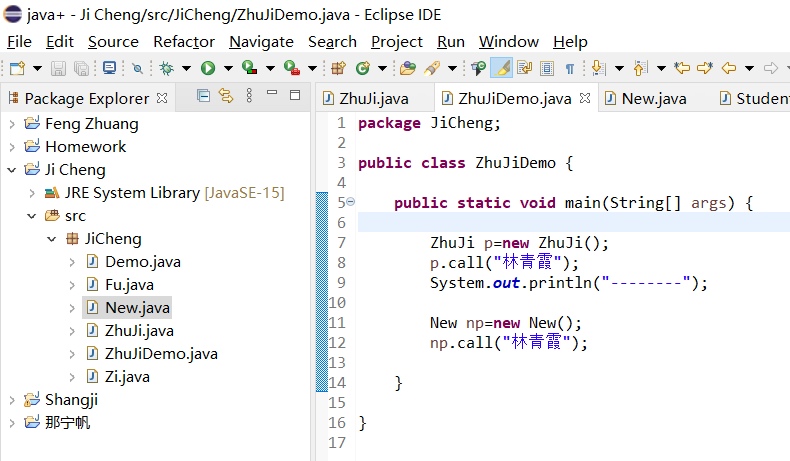Click the Next Annotation arrow icon
790x461 pixels.
click(598, 68)
